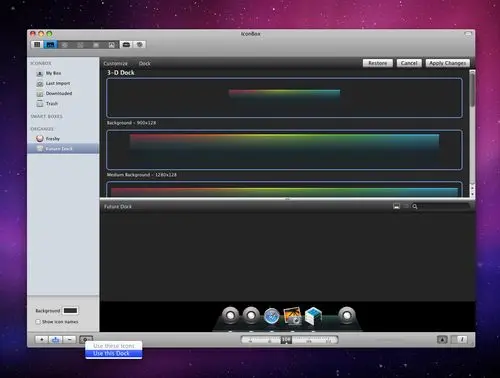Click the Apply Changes button
The image size is (500, 378).
point(448,63)
